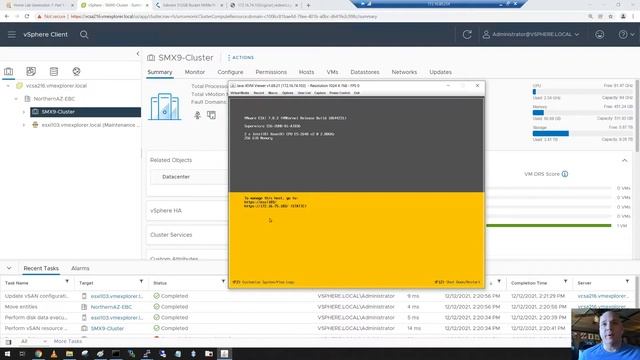Click the large cluster icon in Summary
Viewport: 640px width, 360px height.
(x=164, y=107)
